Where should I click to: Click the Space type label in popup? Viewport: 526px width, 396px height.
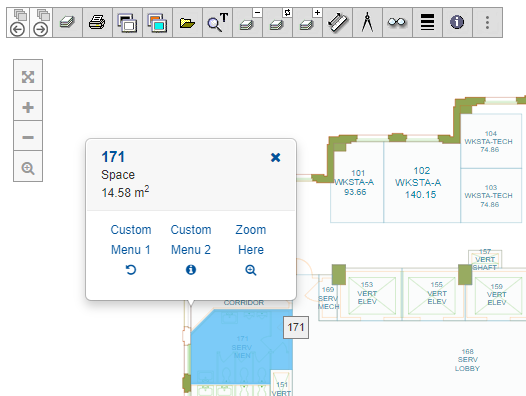point(118,175)
